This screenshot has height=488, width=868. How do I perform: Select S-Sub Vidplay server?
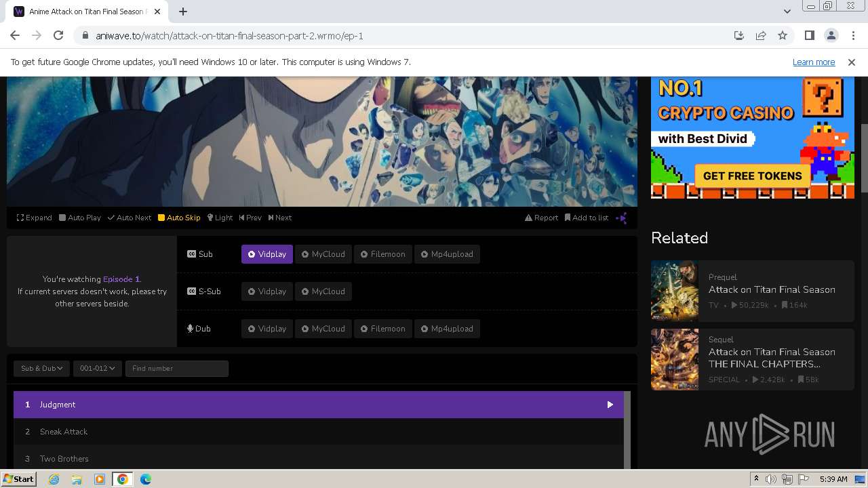click(x=267, y=291)
